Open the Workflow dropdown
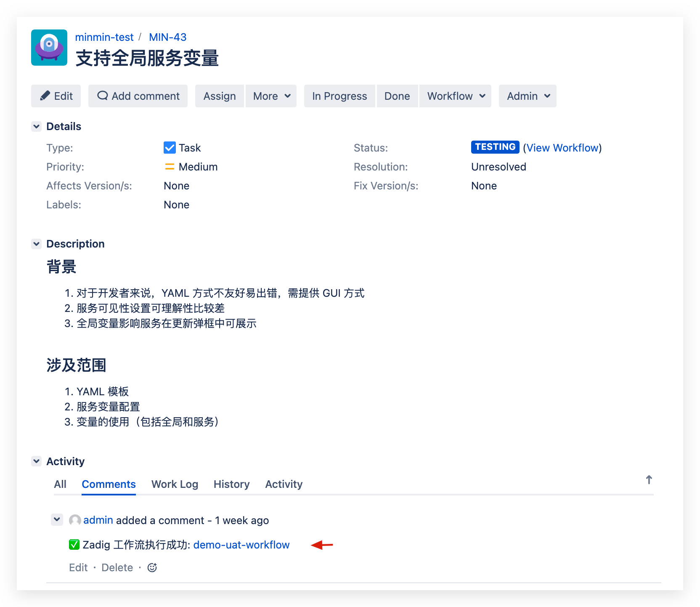Image resolution: width=700 pixels, height=607 pixels. (456, 96)
